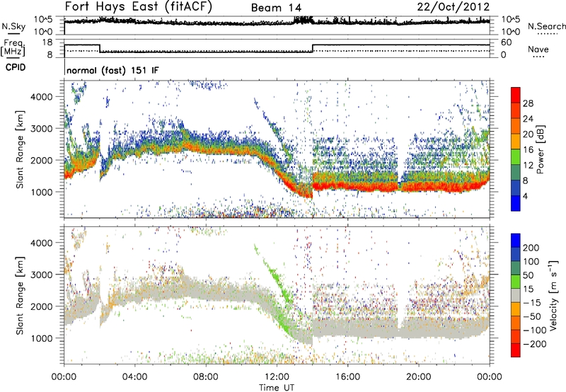Image resolution: width=566 pixels, height=392 pixels.
Task: Click the blue bottom of the power colorbar
Action: point(516,204)
